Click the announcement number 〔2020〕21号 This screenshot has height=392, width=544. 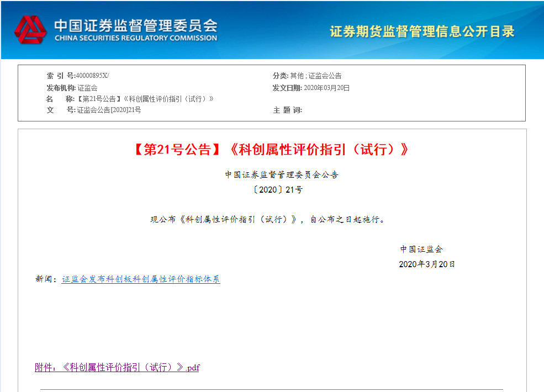click(278, 190)
